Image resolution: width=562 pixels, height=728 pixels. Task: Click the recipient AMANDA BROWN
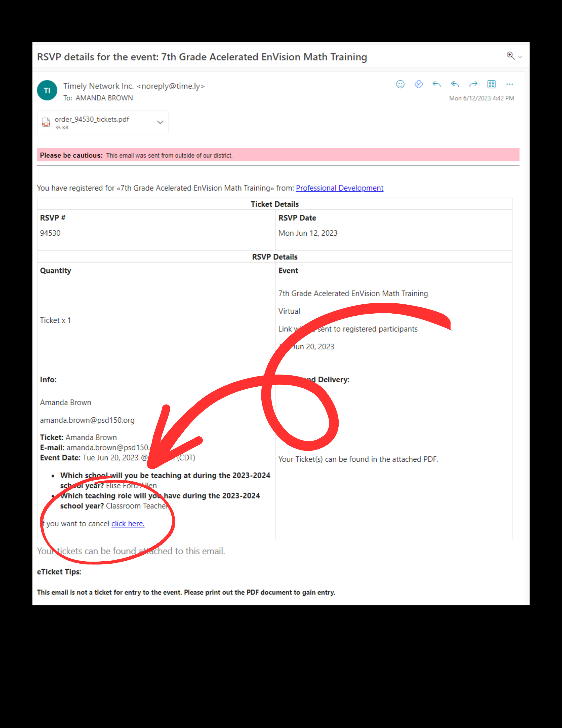(x=104, y=98)
